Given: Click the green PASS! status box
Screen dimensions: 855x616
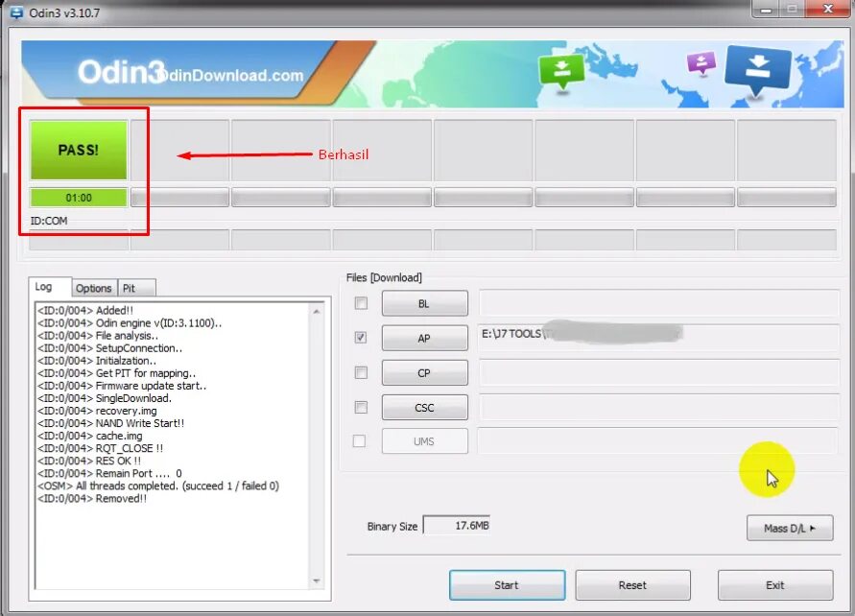Looking at the screenshot, I should [79, 150].
